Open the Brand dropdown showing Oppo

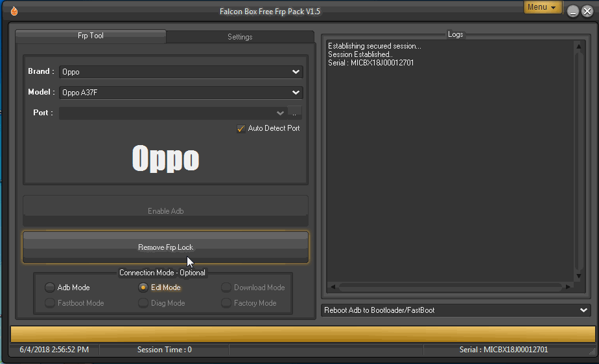[x=181, y=72]
